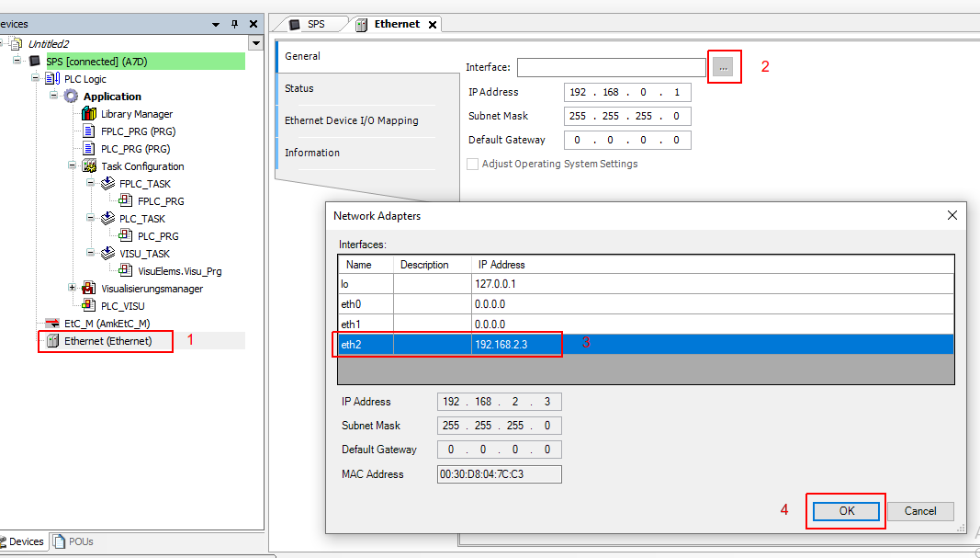Click the VisuElems.Visu_Prg call icon
Screen dimensions: 980x558
click(126, 271)
